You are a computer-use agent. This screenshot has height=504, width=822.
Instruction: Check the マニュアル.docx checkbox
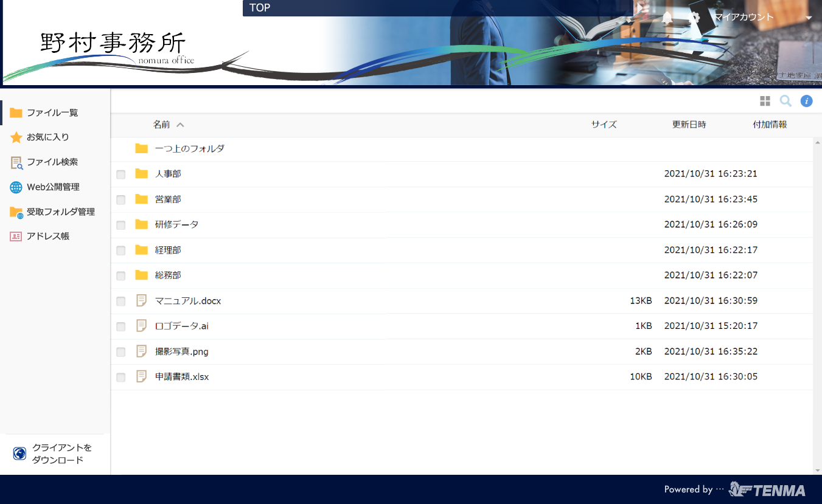point(121,302)
